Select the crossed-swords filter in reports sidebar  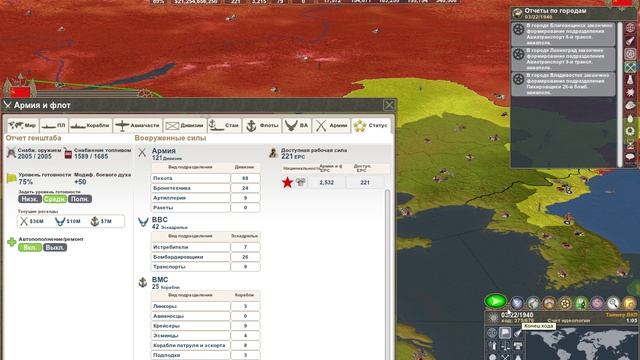[631, 67]
